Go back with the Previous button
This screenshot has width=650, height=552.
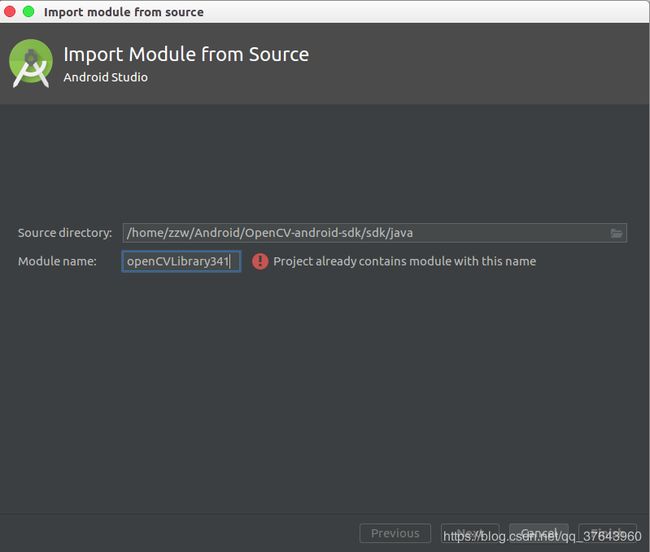(395, 533)
